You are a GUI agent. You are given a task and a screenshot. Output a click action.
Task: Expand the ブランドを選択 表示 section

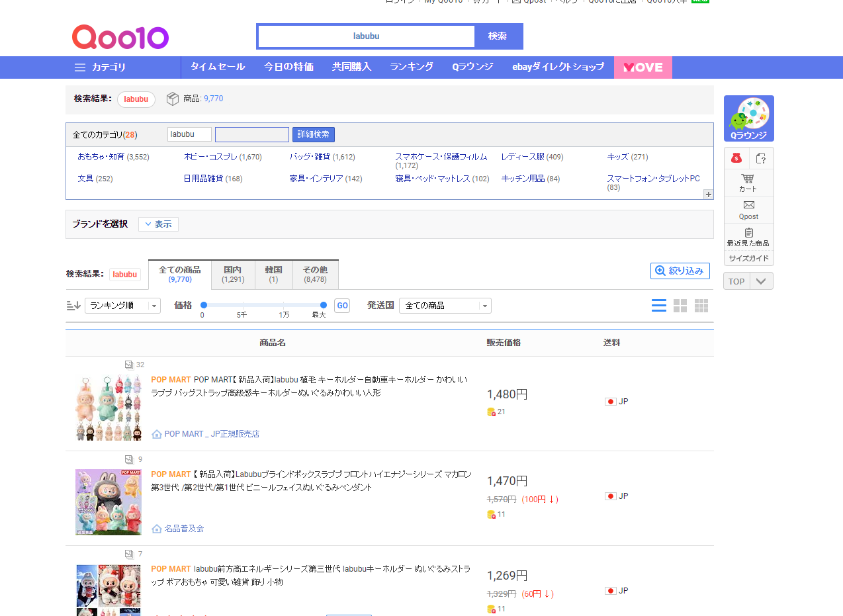(x=157, y=224)
